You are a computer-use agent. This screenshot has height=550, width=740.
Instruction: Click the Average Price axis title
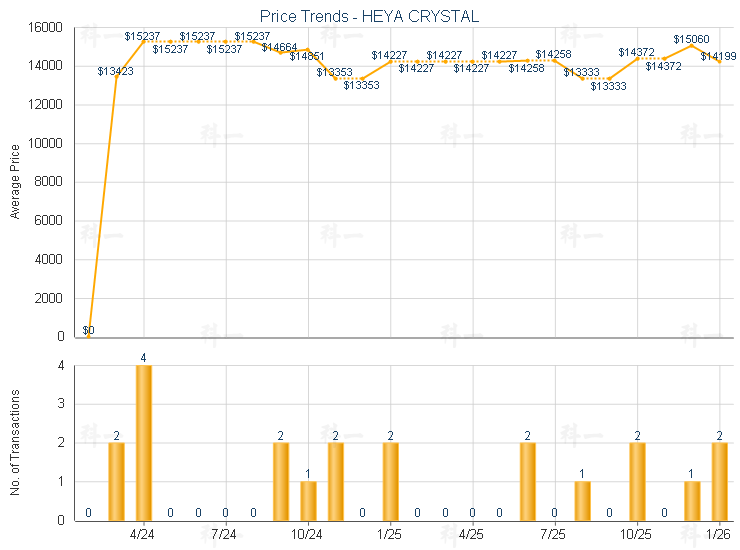(x=15, y=182)
